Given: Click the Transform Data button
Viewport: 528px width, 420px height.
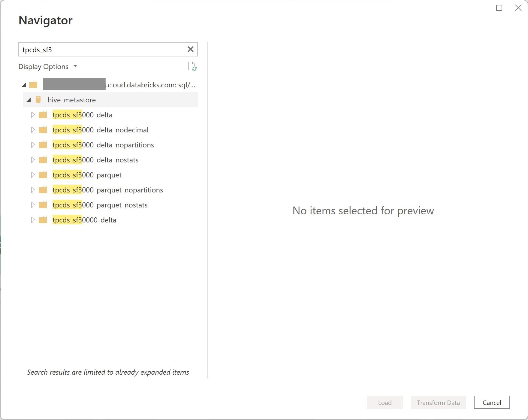Looking at the screenshot, I should point(438,402).
